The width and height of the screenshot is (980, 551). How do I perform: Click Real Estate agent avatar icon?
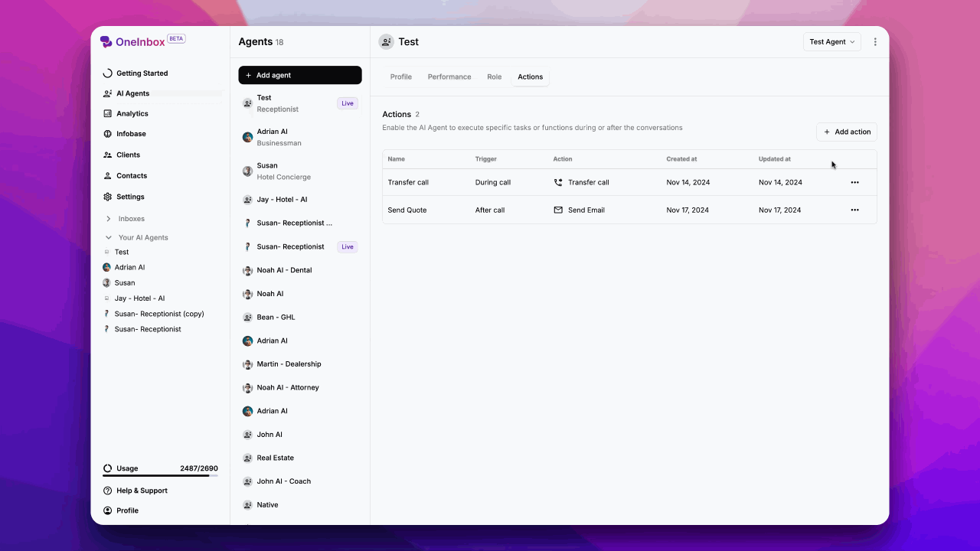pos(247,458)
